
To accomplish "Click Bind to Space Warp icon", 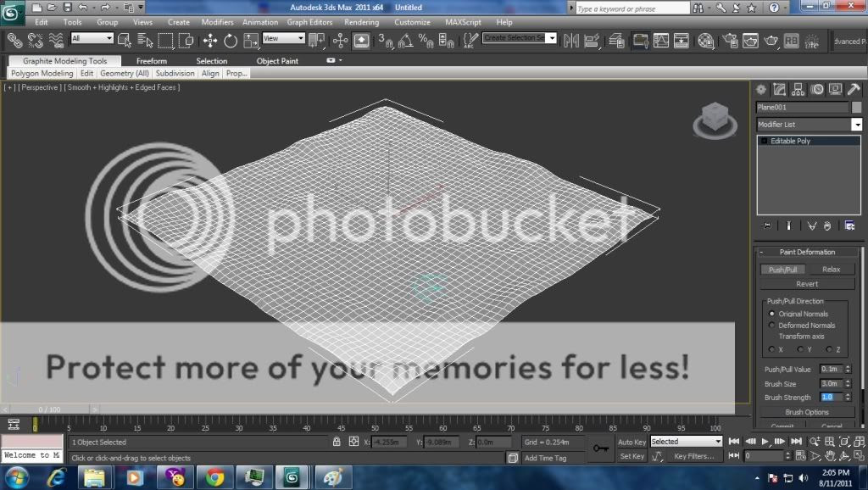I will pos(56,41).
